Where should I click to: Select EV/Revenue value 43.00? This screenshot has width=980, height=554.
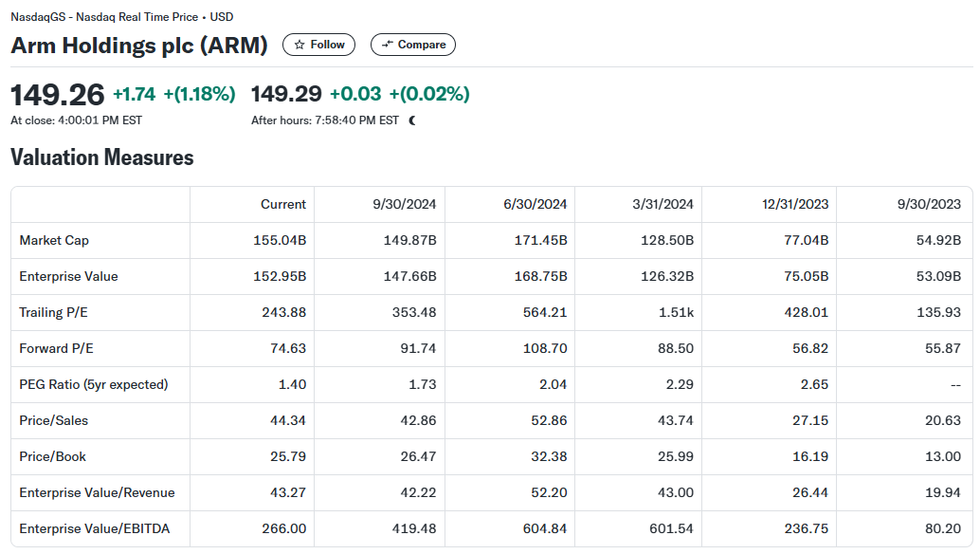(676, 492)
